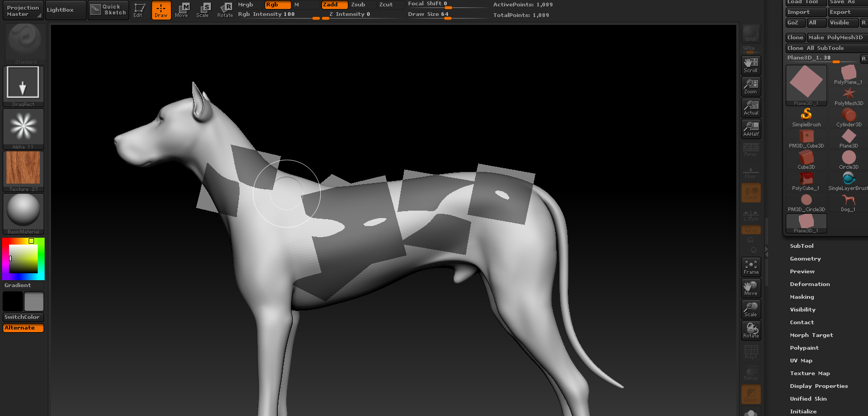Select the PM3D_Circle3D tool
The image size is (868, 416).
pos(806,202)
